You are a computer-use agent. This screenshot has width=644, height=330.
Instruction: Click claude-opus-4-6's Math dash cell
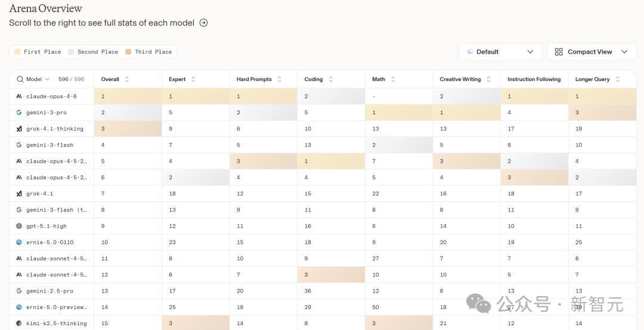pyautogui.click(x=399, y=96)
